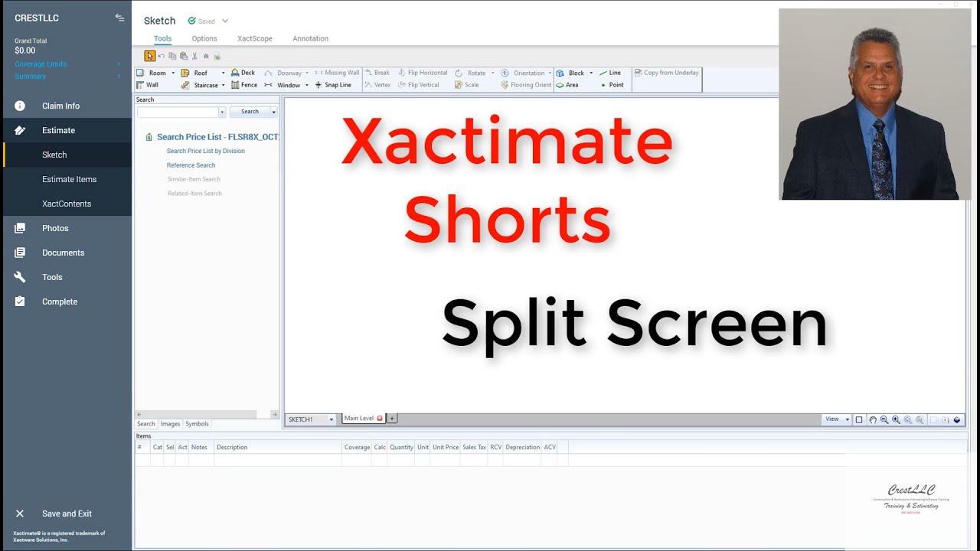
Task: Close the Main Level tab red icon
Action: (380, 419)
